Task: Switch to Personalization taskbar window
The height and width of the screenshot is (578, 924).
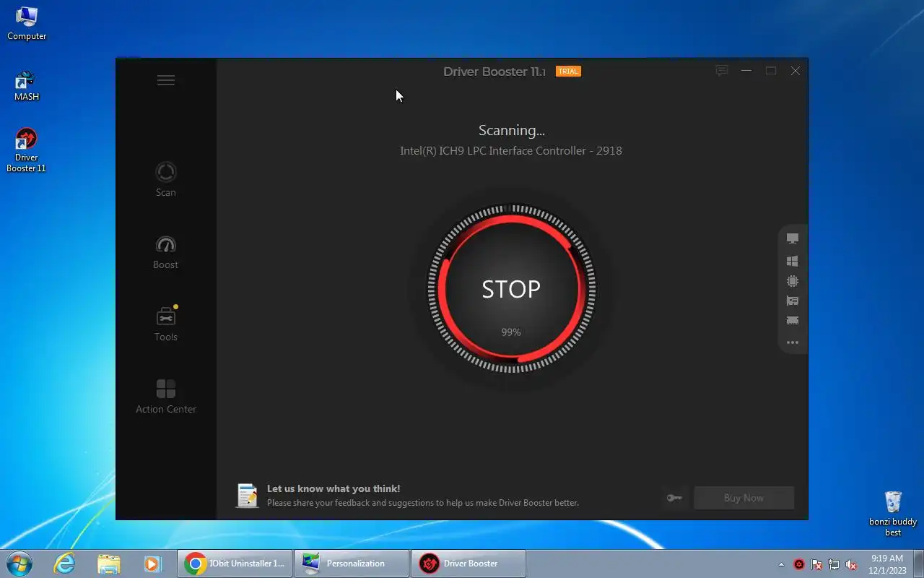Action: tap(352, 564)
